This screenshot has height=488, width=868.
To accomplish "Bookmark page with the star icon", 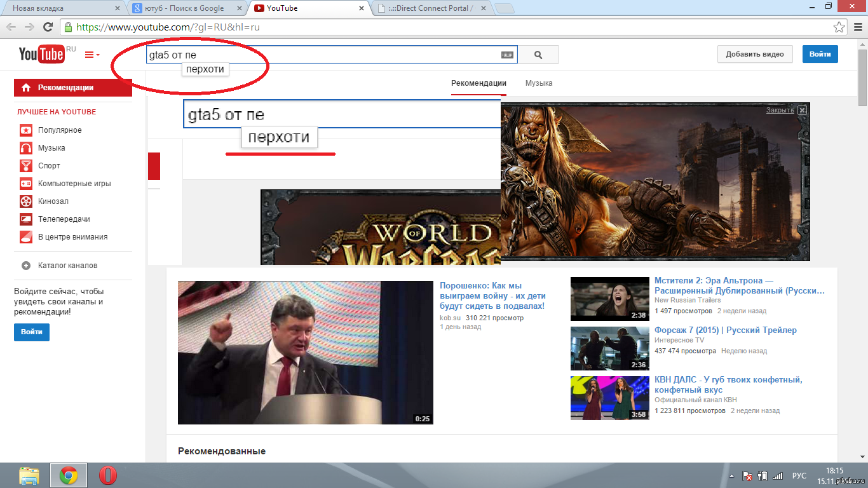I will [839, 27].
